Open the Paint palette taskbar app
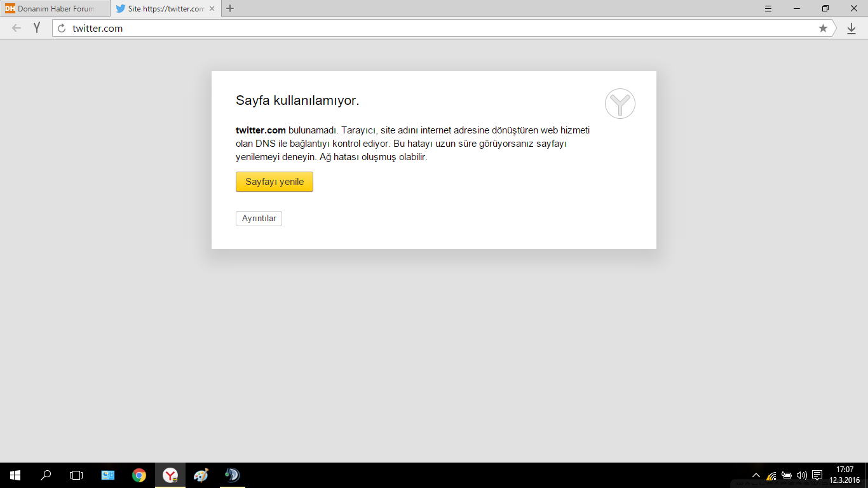 click(x=201, y=475)
